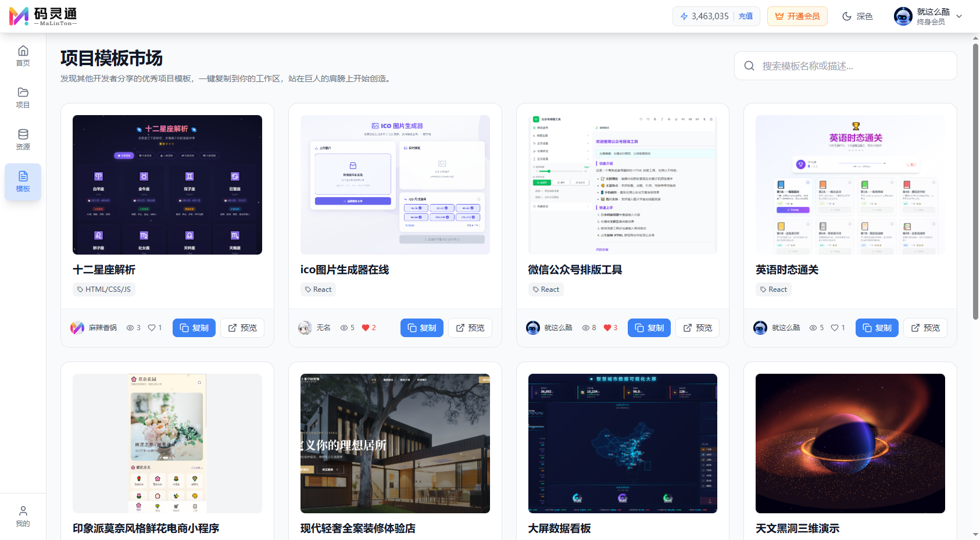Click the page vertical scrollbar thumb
Viewport: 980px width, 540px height.
tap(975, 181)
